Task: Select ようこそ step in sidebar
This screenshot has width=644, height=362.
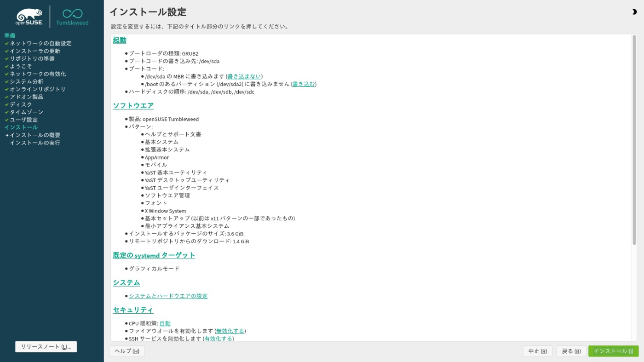Action: (x=21, y=66)
